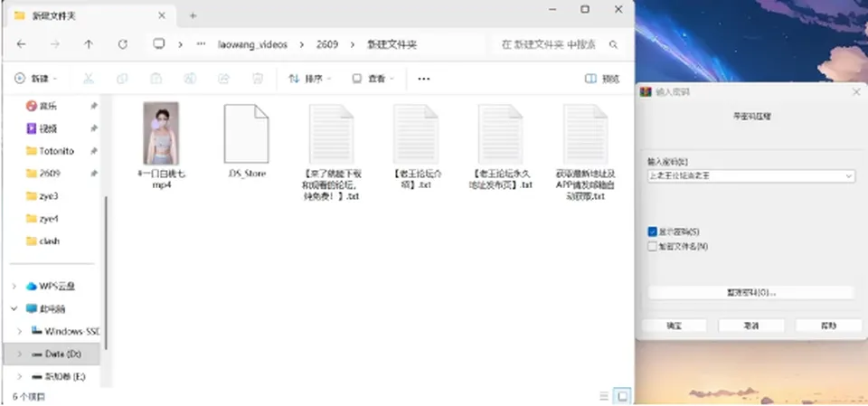The height and width of the screenshot is (406, 868).
Task: Expand the Data (D:) drive node
Action: click(20, 354)
